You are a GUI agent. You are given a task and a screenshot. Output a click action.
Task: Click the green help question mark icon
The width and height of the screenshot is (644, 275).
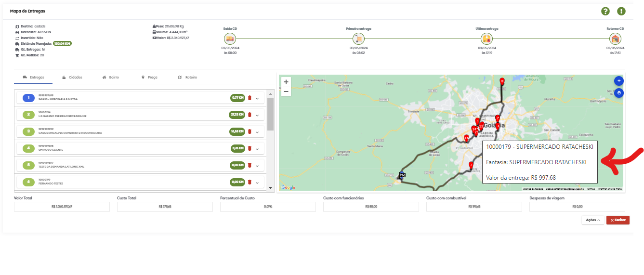pos(605,12)
